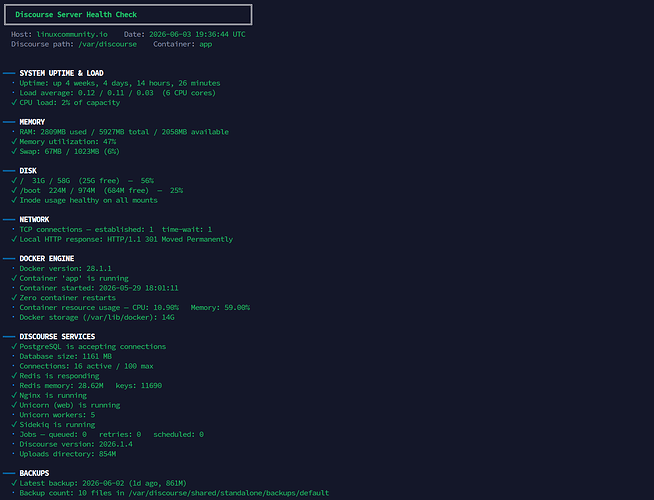Click the root filesystem 31G / 58G line

(86, 181)
